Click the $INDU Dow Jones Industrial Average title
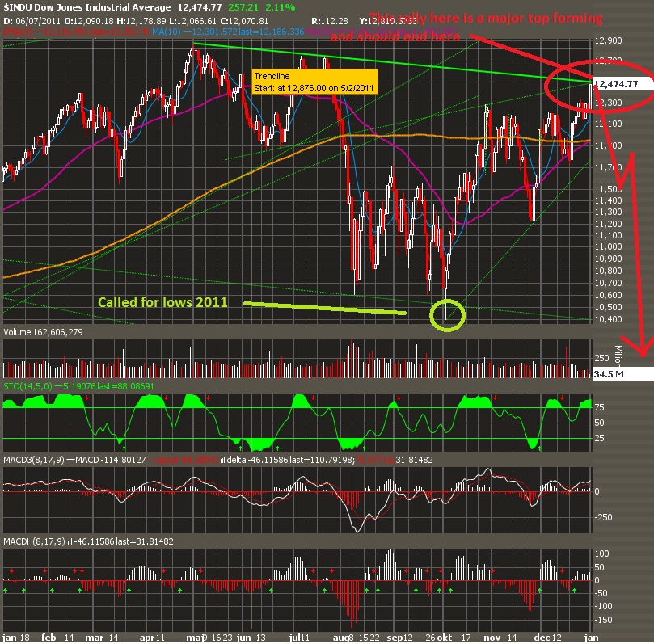This screenshot has width=654, height=644. pos(87,7)
